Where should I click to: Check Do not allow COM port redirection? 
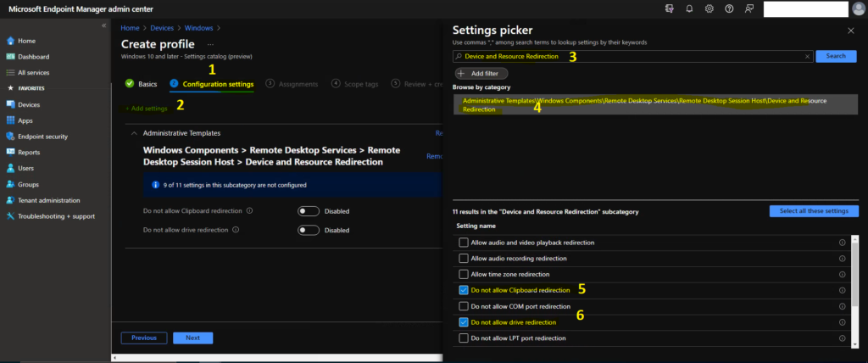[x=464, y=306]
